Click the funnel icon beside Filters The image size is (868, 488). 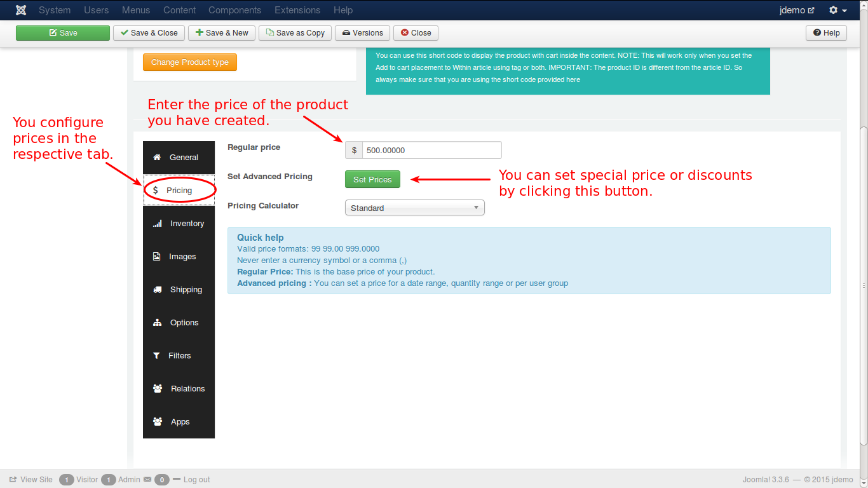pyautogui.click(x=156, y=356)
